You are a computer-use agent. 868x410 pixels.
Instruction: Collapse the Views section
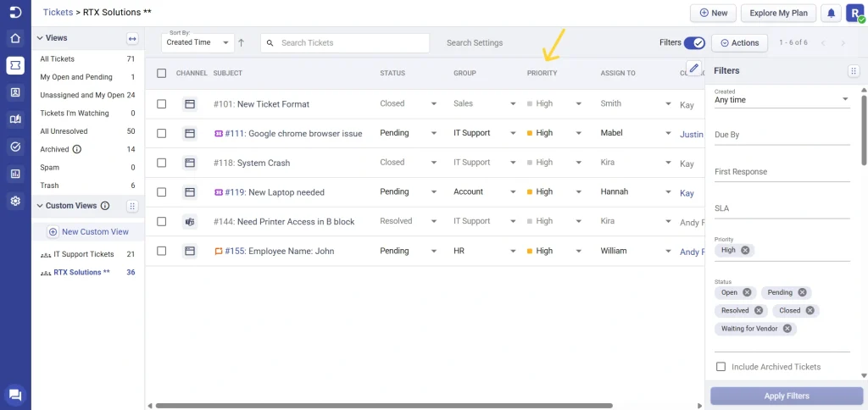(40, 38)
